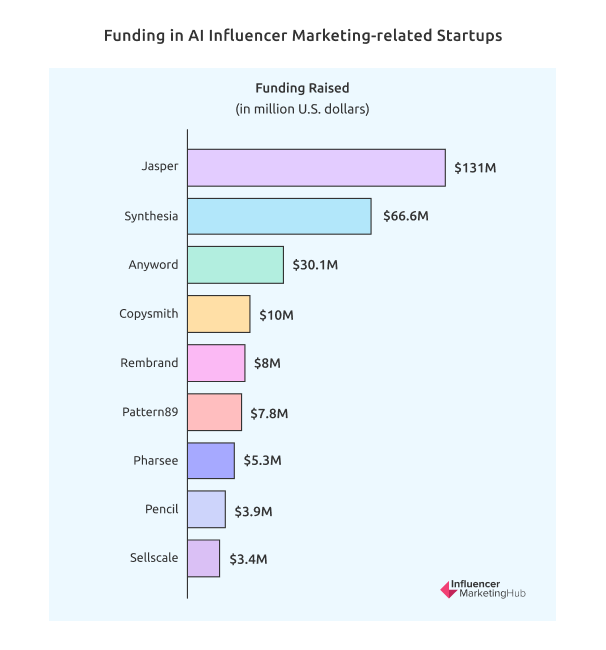Click the Influencer MarketingHub logo text
Image resolution: width=606 pixels, height=650 pixels.
click(x=492, y=588)
